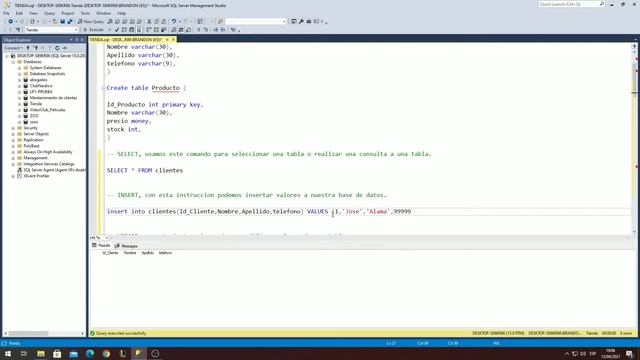Viewport: 640px width, 360px height.
Task: Switch to the Messages tab
Action: (x=127, y=246)
